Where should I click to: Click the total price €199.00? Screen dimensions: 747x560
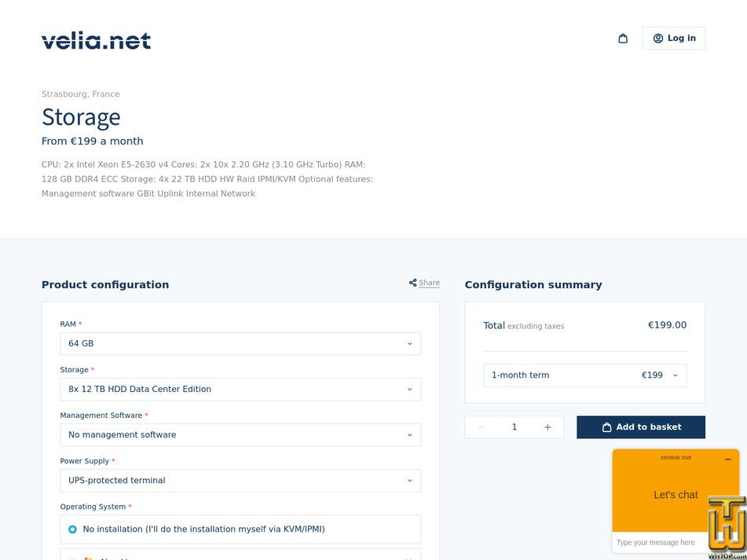coord(667,325)
